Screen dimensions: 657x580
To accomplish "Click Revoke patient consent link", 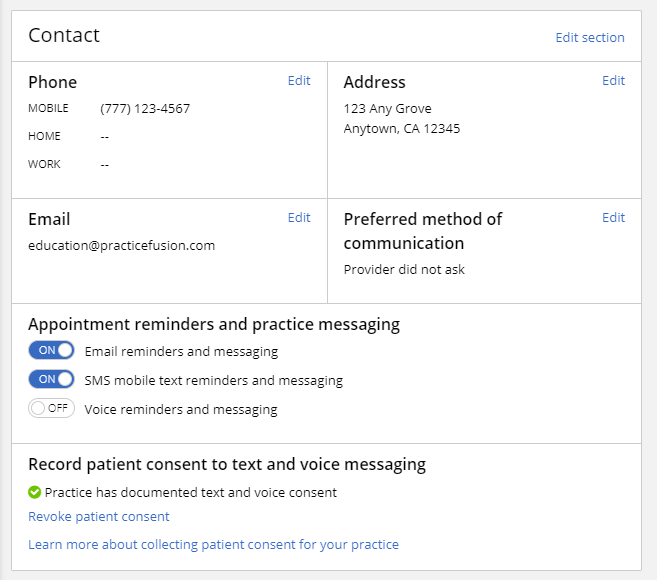I will [x=99, y=517].
